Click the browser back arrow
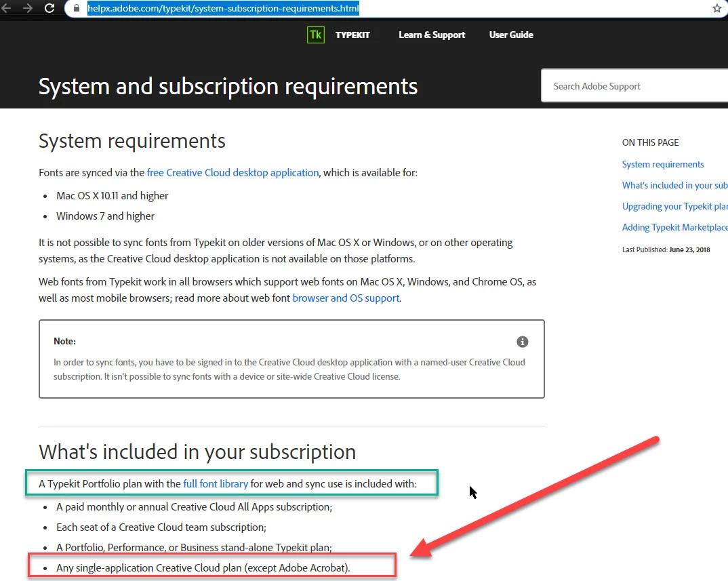The image size is (728, 581). [x=5, y=8]
